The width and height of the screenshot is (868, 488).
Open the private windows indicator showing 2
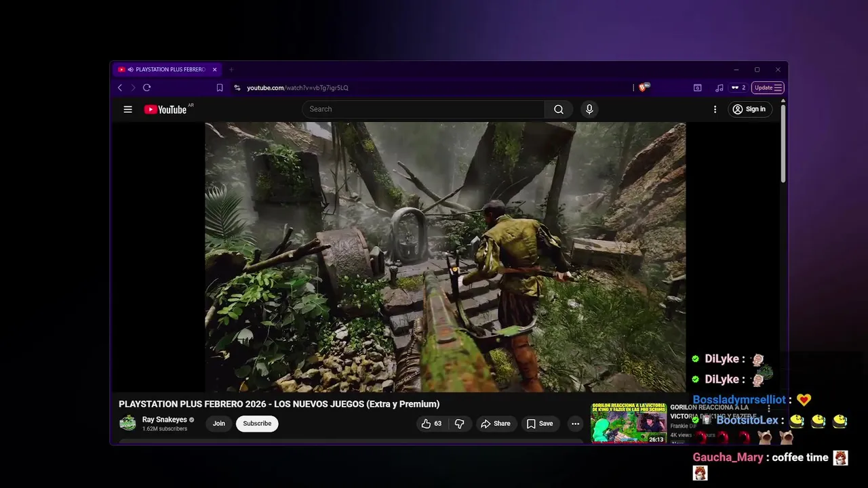tap(738, 87)
